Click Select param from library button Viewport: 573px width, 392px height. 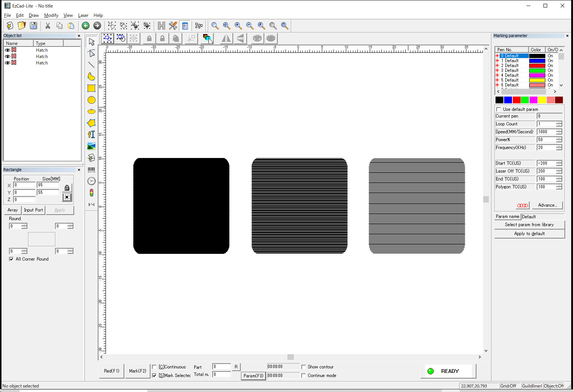point(529,225)
